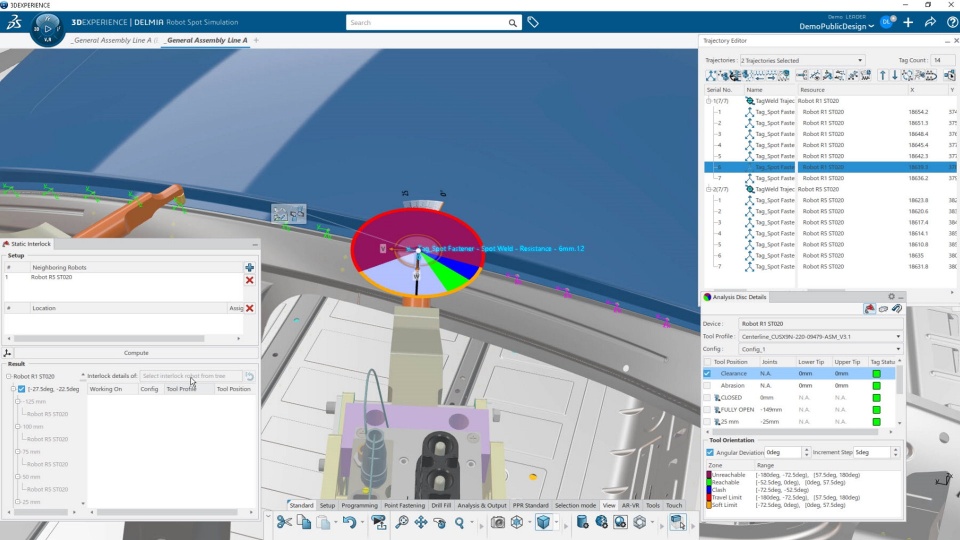Screen dimensions: 960x540
Task: Click the camera Capture icon
Action: (x=498, y=522)
